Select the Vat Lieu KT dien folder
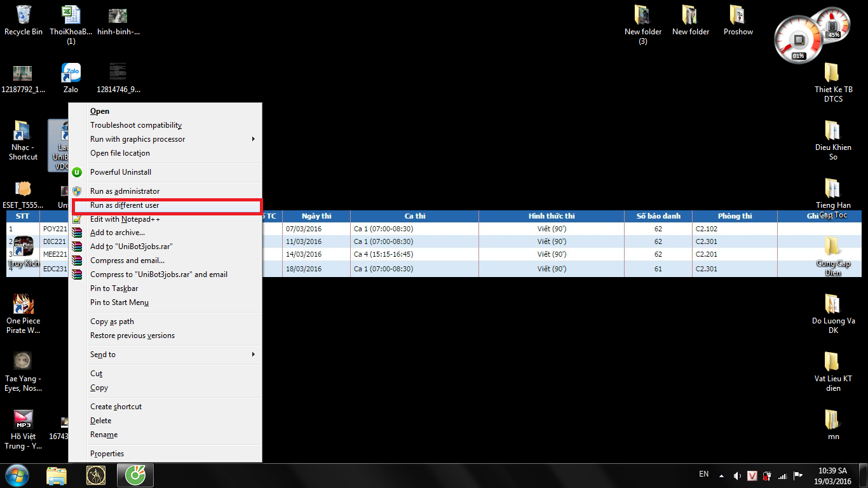Image resolution: width=868 pixels, height=488 pixels. tap(833, 372)
